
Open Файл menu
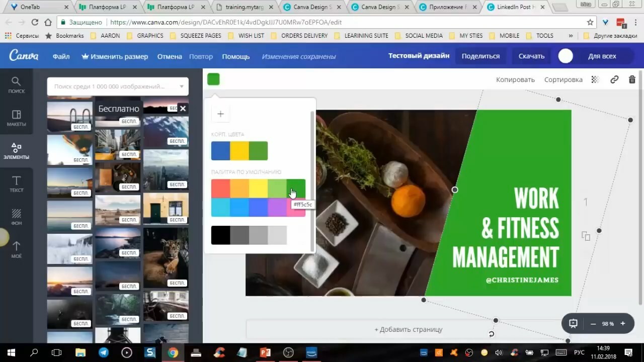pyautogui.click(x=61, y=56)
